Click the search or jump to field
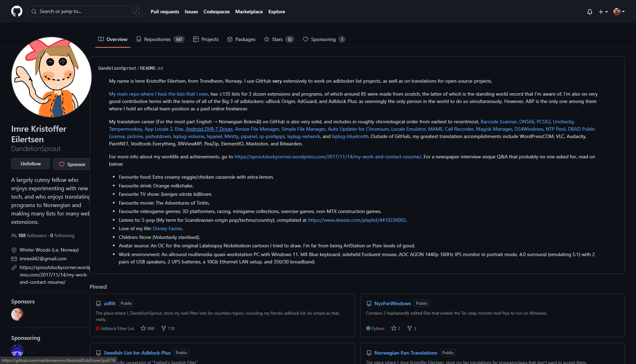 (85, 11)
